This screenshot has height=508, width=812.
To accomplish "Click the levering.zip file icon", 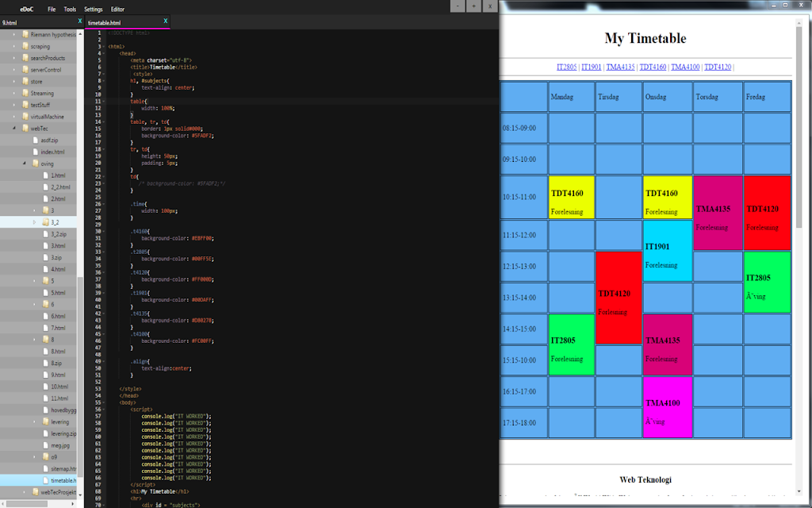I will [45, 433].
